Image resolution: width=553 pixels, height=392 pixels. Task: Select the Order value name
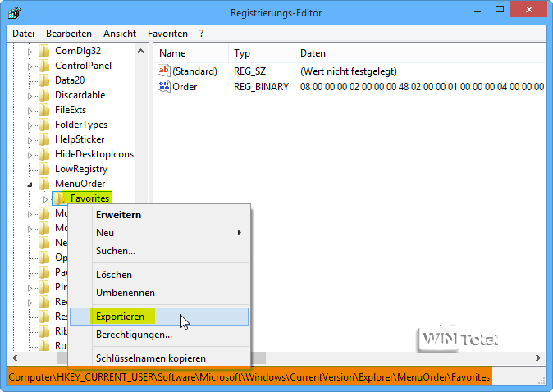(x=185, y=87)
